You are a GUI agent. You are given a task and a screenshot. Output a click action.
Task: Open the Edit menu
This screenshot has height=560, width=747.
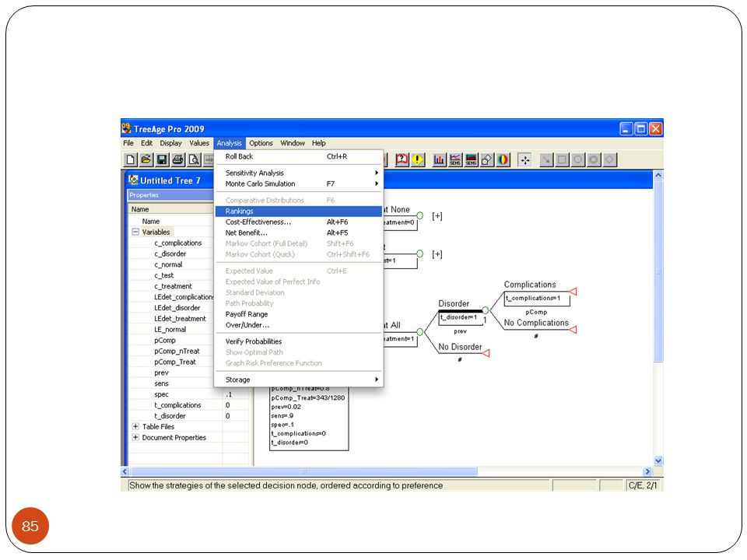tap(146, 143)
